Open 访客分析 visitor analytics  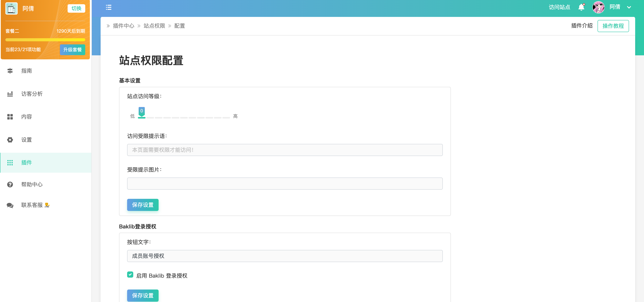click(x=32, y=94)
